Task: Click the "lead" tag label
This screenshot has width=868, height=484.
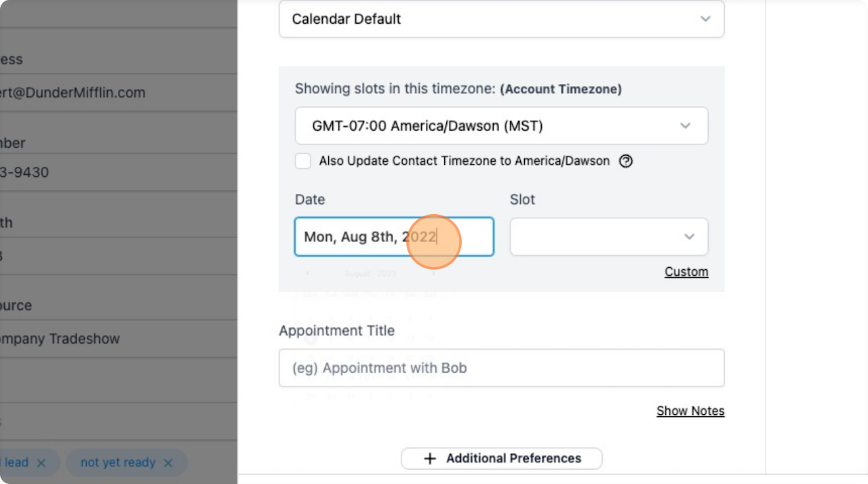Action: (16, 463)
